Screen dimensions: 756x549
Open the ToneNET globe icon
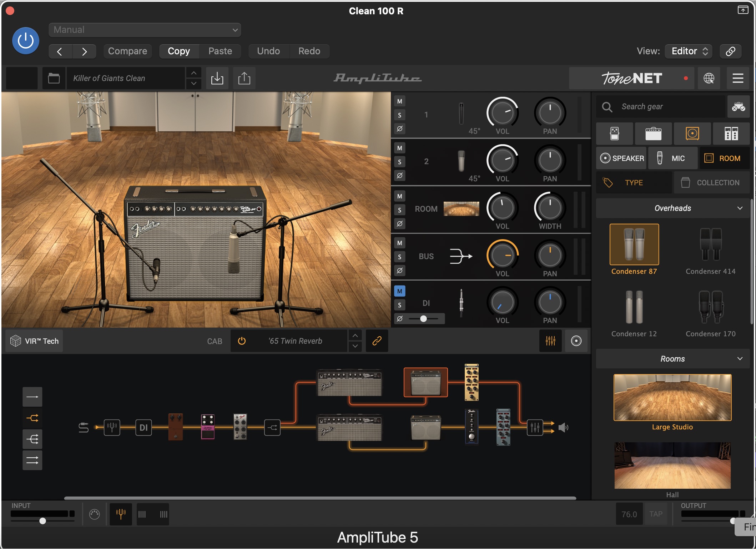coord(709,78)
